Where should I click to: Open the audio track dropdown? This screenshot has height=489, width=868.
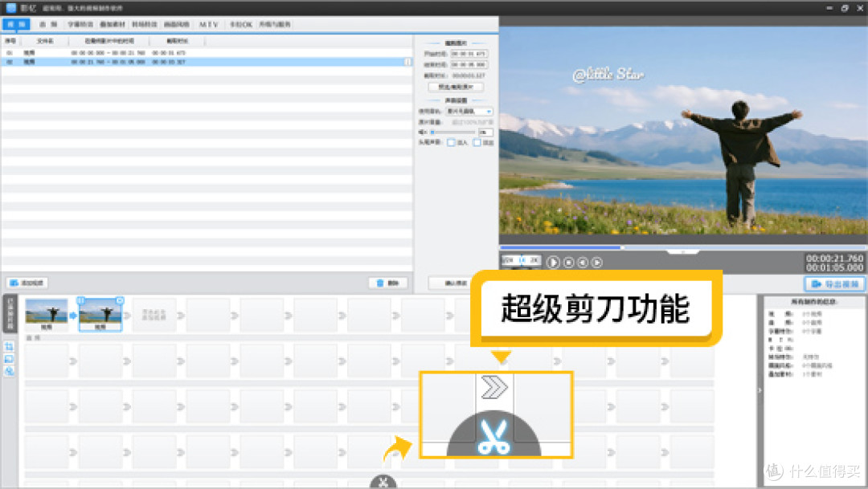pyautogui.click(x=469, y=111)
